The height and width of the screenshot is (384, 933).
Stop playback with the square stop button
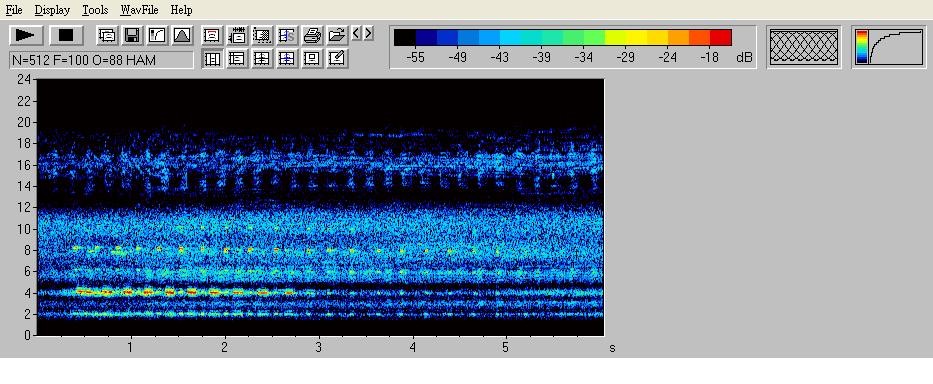click(66, 35)
